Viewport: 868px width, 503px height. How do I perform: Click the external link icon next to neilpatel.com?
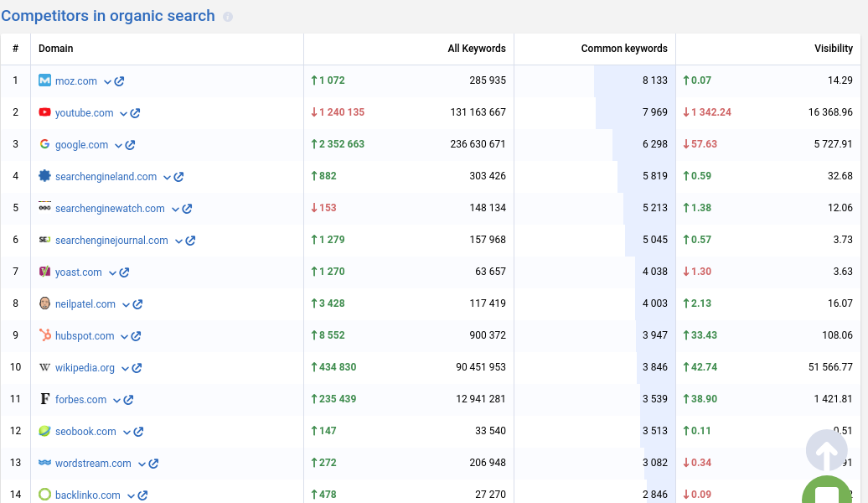138,304
